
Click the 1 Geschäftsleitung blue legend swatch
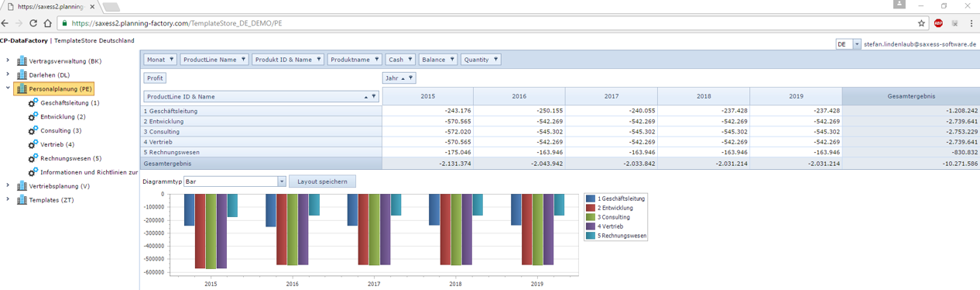coord(591,199)
